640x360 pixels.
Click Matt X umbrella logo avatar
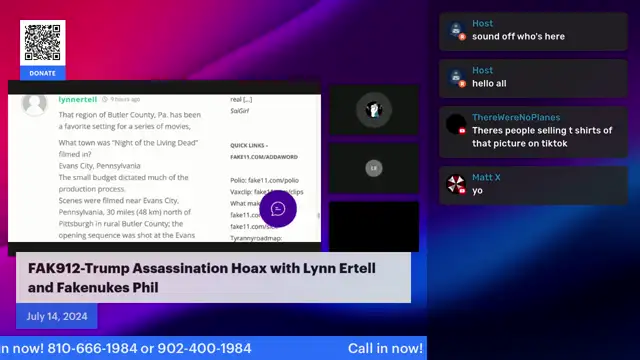point(456,184)
